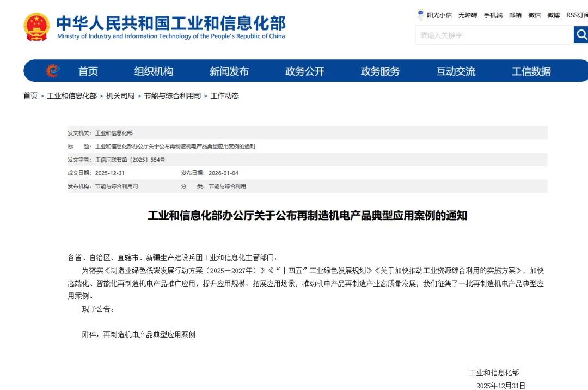Open the 微博 (Weibo) channel
The width and height of the screenshot is (588, 390).
click(x=553, y=15)
